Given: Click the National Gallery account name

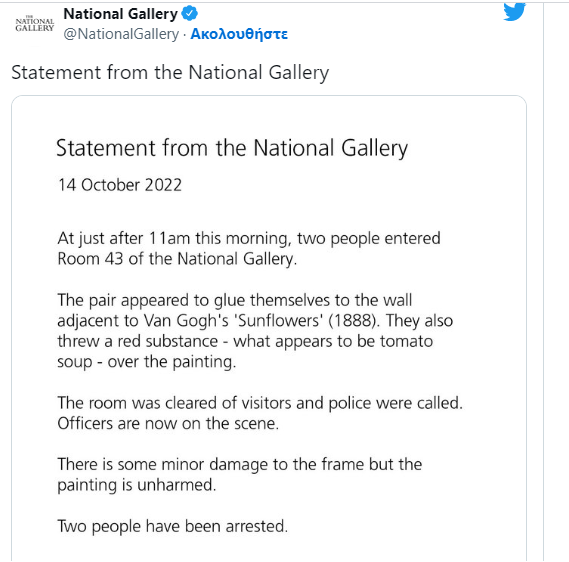Looking at the screenshot, I should tap(120, 14).
